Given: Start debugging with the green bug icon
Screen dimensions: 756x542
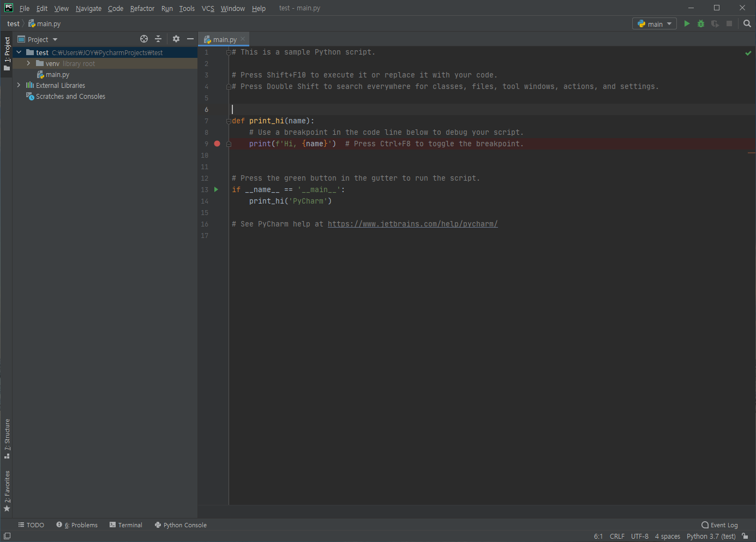Looking at the screenshot, I should click(701, 23).
